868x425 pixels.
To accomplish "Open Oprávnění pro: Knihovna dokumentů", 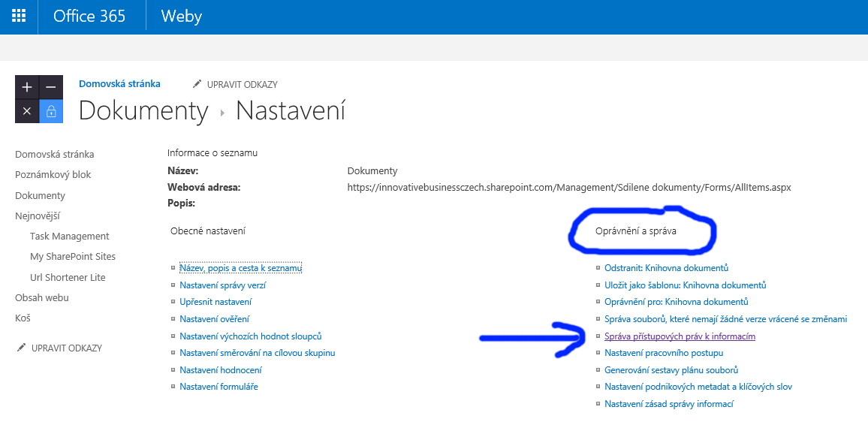I will coord(677,302).
